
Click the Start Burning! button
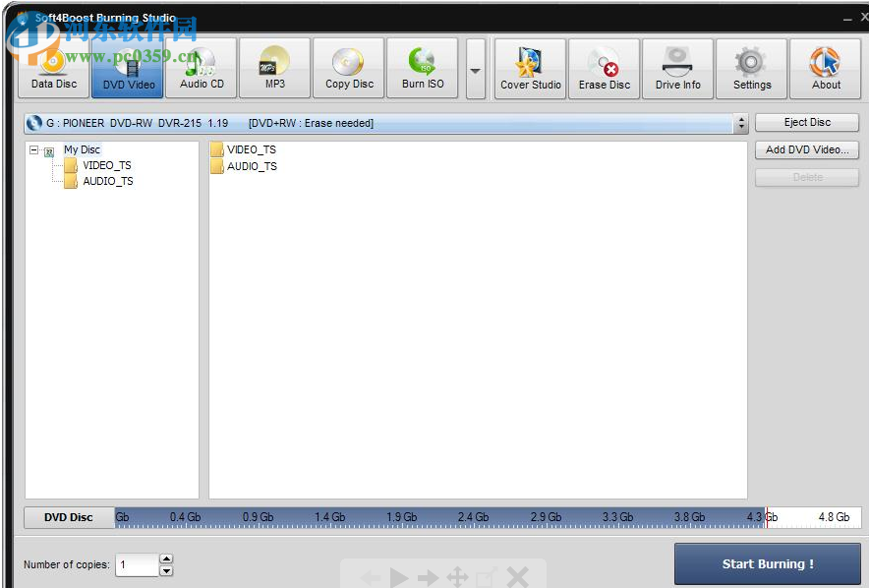tap(768, 563)
